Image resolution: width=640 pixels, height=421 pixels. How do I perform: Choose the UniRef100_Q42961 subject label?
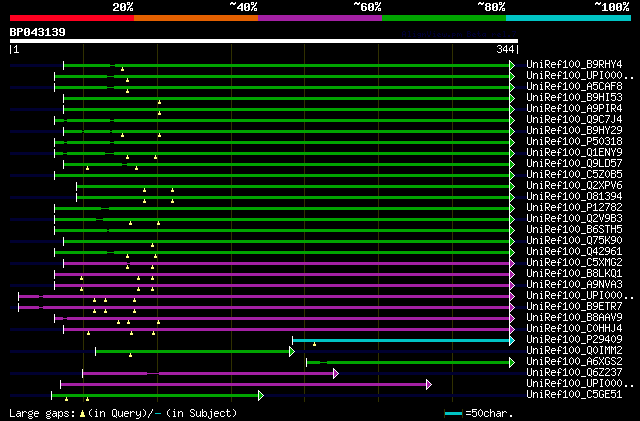coord(574,252)
